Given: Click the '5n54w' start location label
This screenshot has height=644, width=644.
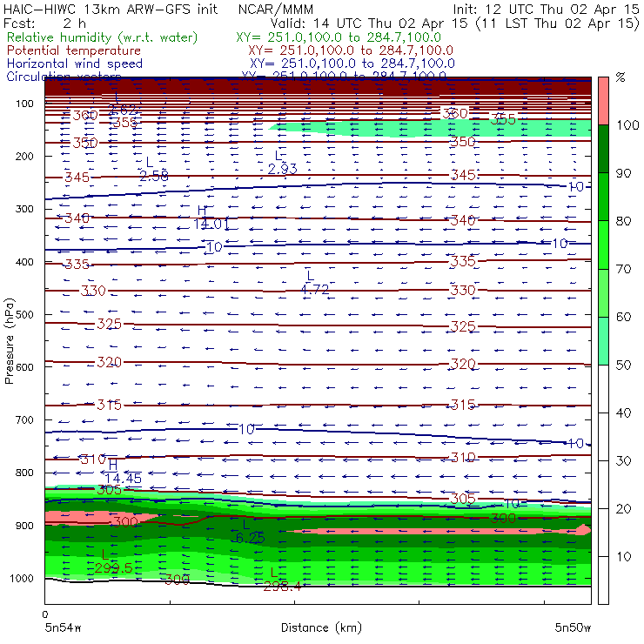Looking at the screenshot, I should [x=63, y=627].
